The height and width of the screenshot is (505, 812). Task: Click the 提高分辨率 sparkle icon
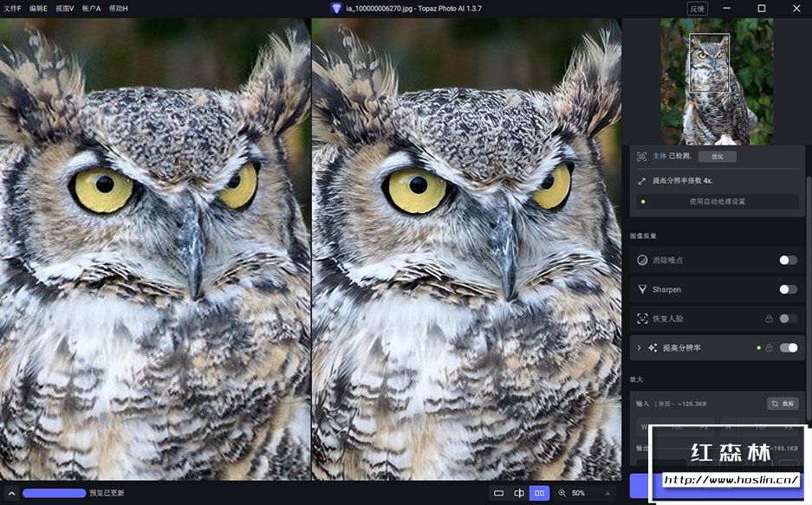pyautogui.click(x=653, y=347)
